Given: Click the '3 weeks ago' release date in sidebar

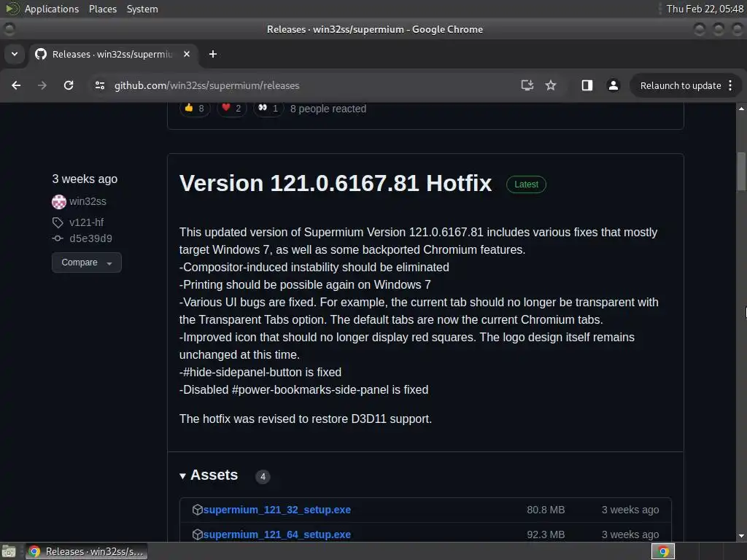Looking at the screenshot, I should pos(85,179).
